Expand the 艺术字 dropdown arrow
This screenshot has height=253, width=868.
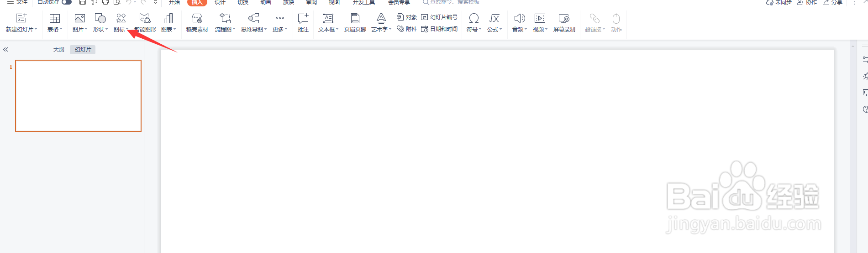pyautogui.click(x=390, y=29)
